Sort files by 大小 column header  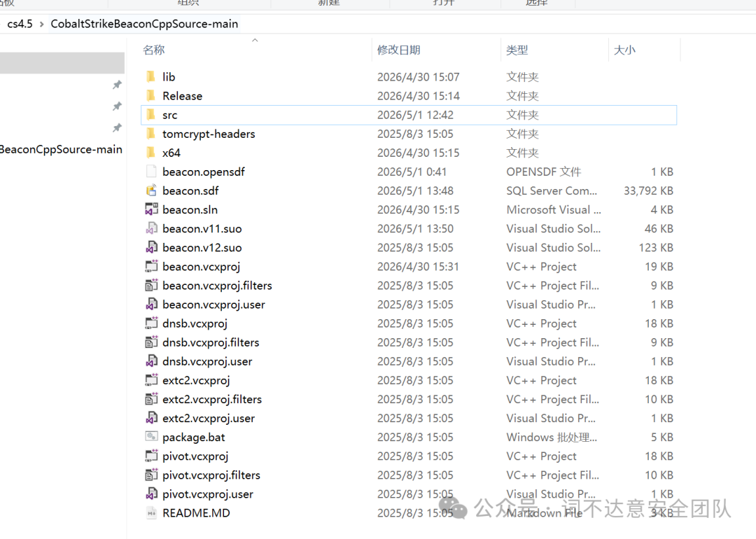point(624,50)
